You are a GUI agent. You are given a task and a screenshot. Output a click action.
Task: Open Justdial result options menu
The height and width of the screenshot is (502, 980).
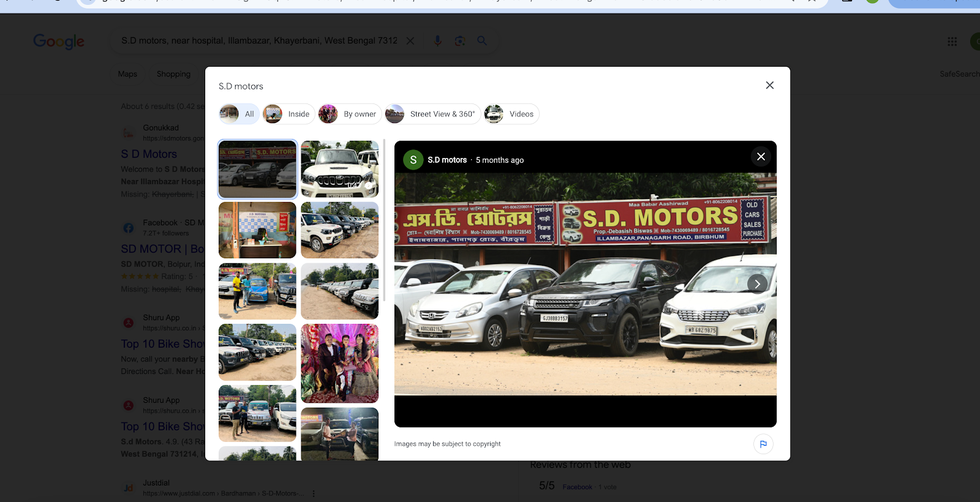(314, 493)
